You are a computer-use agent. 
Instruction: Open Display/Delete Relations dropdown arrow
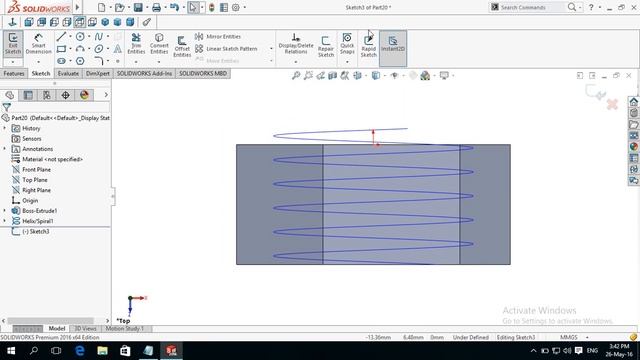296,62
